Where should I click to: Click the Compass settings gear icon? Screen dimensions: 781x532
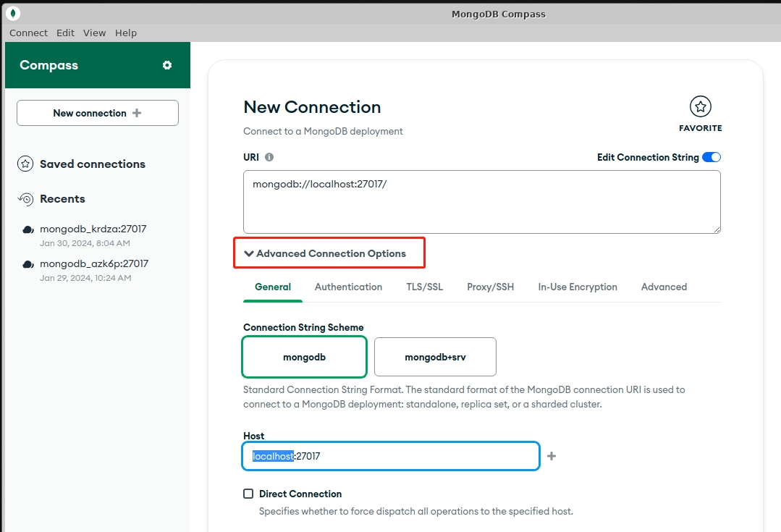[167, 65]
